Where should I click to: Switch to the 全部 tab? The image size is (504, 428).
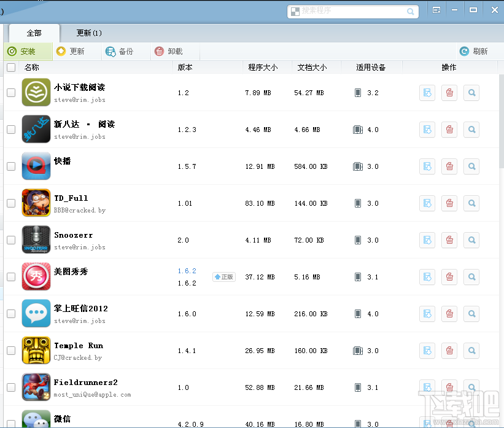point(34,33)
